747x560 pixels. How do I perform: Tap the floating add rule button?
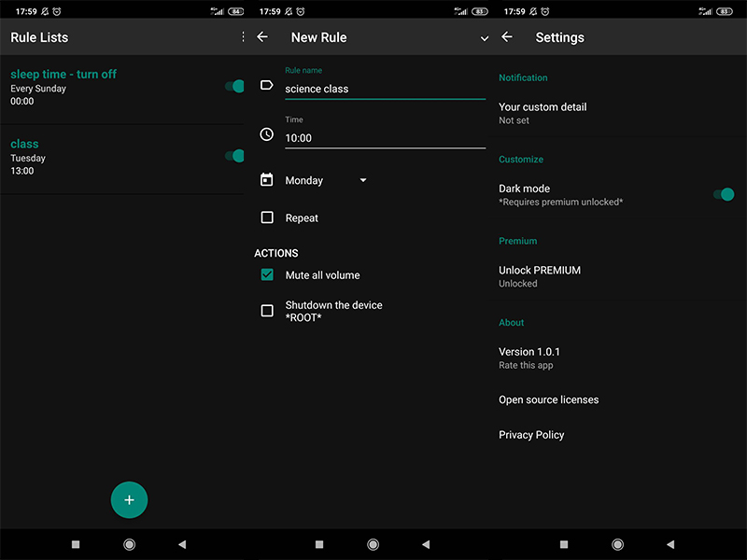click(x=129, y=499)
